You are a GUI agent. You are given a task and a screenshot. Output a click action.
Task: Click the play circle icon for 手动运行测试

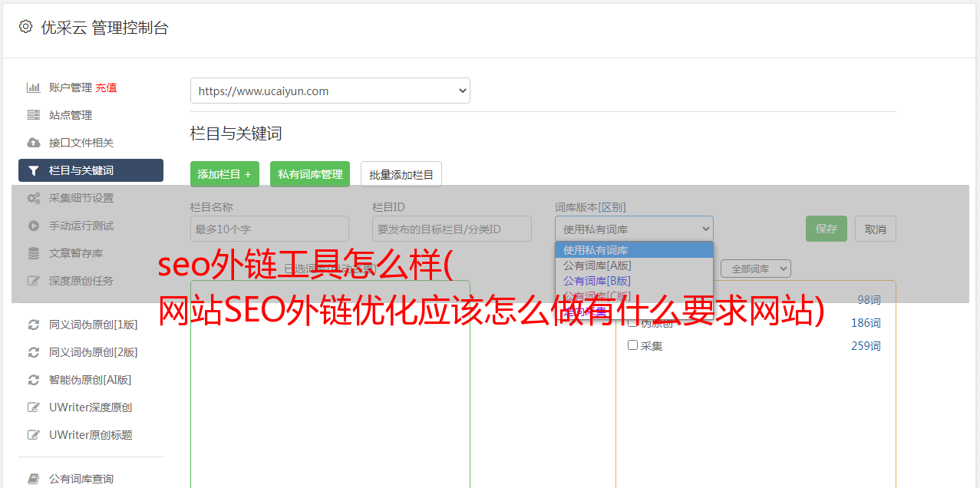[34, 226]
